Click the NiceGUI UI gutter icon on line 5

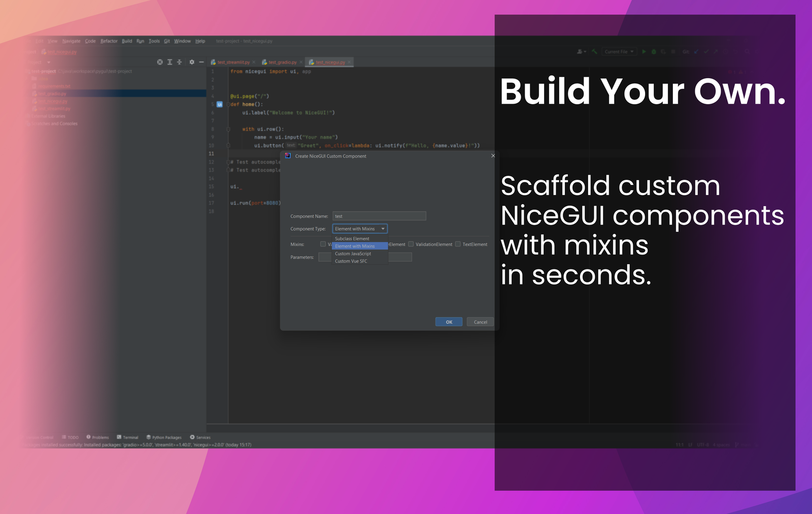click(220, 104)
